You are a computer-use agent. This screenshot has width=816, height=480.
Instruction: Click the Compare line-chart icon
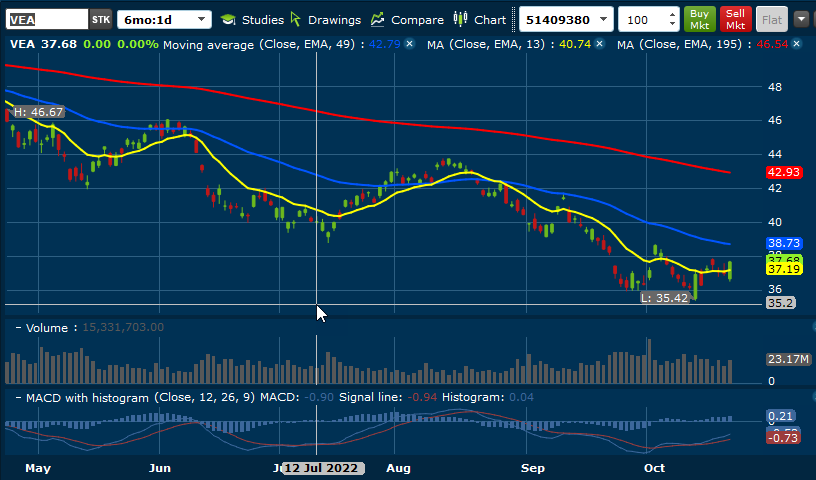377,20
